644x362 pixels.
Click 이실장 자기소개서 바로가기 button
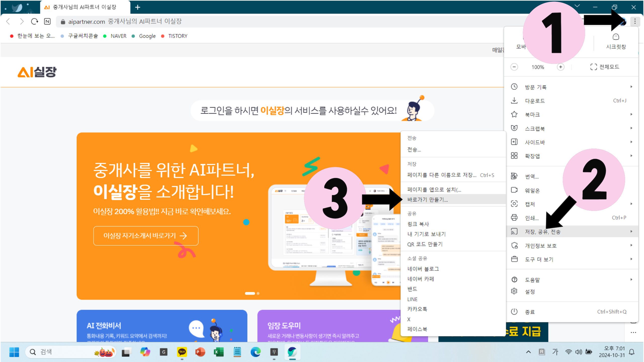point(146,236)
